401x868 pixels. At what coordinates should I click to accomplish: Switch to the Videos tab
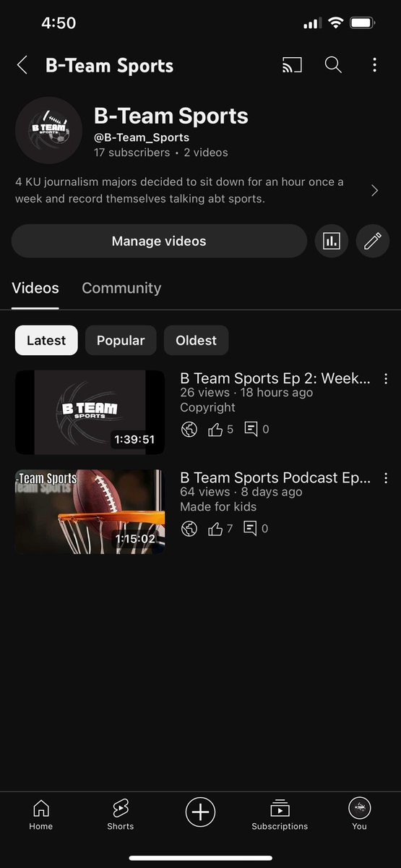pyautogui.click(x=35, y=288)
